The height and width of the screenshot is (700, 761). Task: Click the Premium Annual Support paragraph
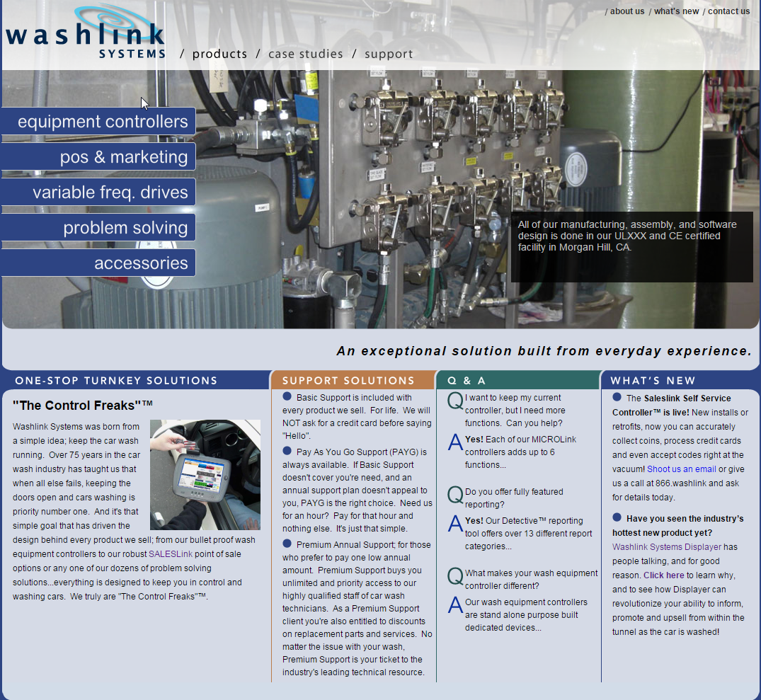pos(357,608)
